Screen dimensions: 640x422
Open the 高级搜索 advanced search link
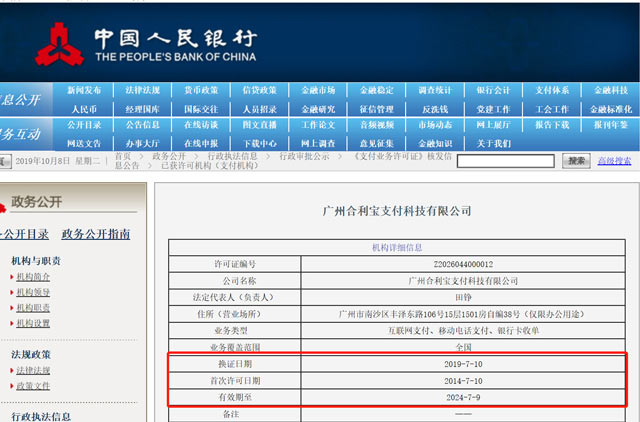coord(614,161)
